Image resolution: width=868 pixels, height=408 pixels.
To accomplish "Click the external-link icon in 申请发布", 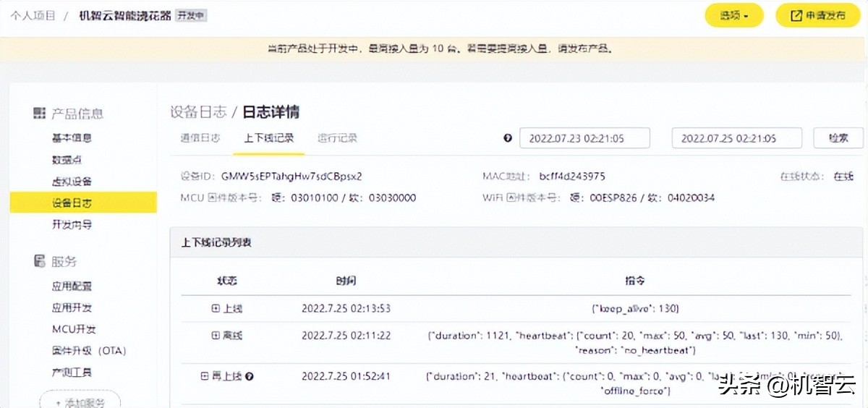I will (796, 15).
